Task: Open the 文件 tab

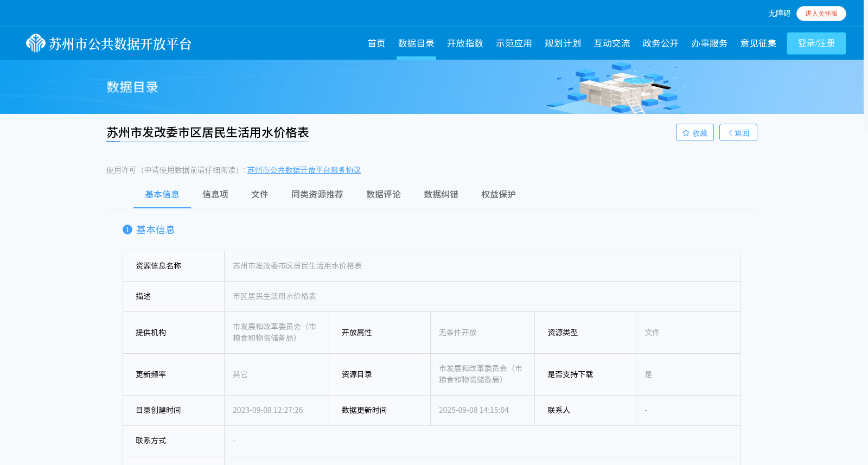Action: [260, 194]
